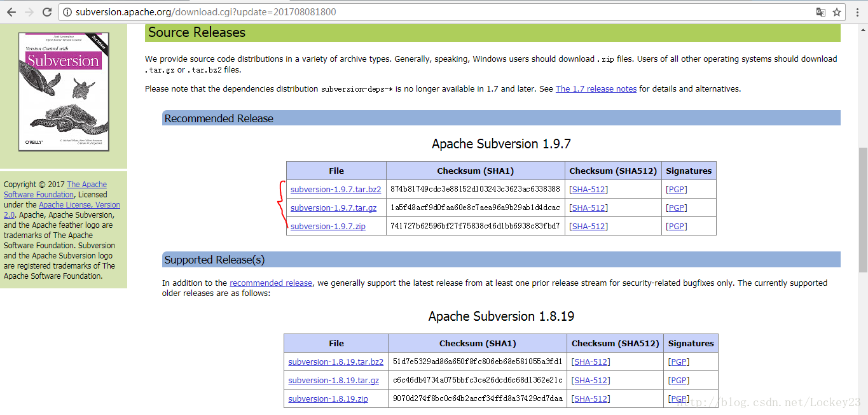Click the page's vertical scrollbar thumb
This screenshot has width=868, height=415.
pyautogui.click(x=862, y=210)
